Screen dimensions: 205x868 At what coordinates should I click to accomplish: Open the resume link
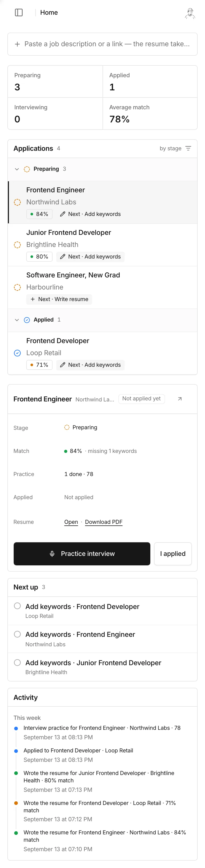(71, 521)
